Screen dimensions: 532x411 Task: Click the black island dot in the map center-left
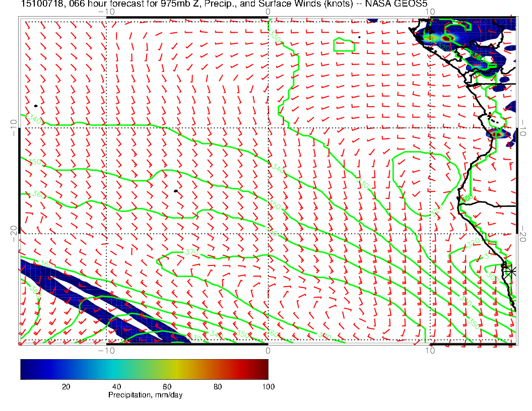point(175,191)
